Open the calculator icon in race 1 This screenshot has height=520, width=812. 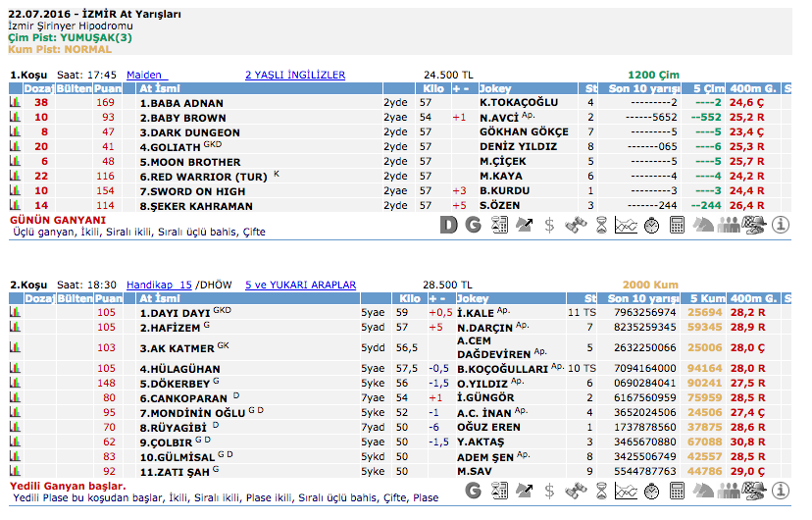[677, 225]
